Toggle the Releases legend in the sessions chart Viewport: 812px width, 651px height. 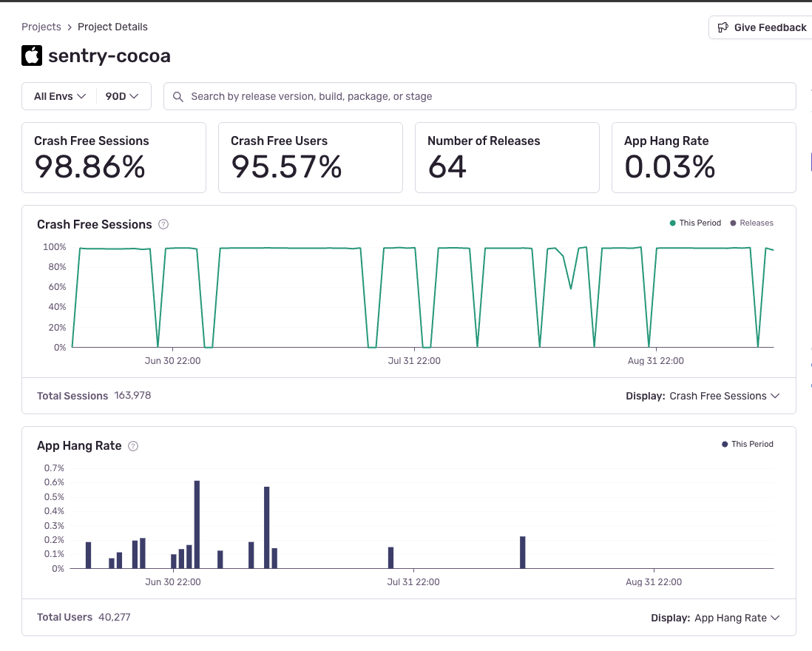pyautogui.click(x=751, y=223)
